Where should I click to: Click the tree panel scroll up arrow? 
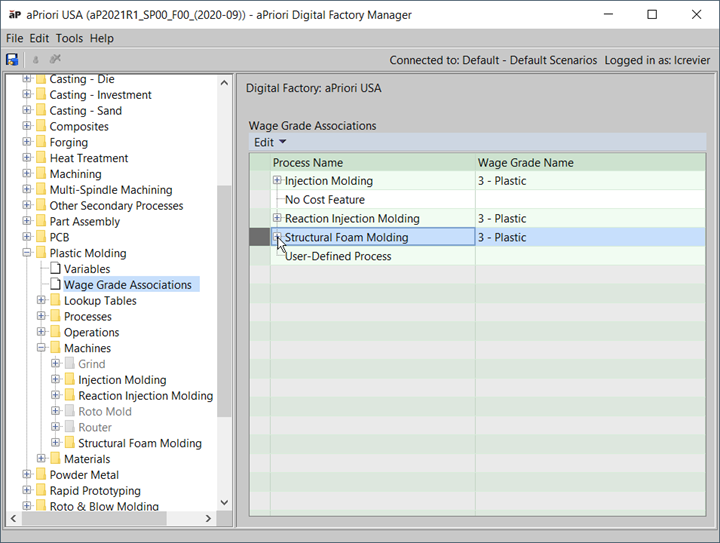pos(224,83)
